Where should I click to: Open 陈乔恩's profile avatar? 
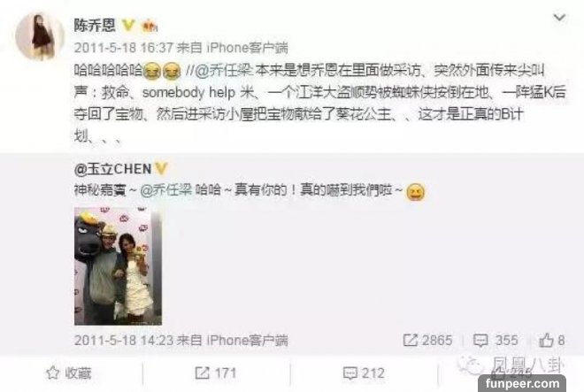coord(39,36)
